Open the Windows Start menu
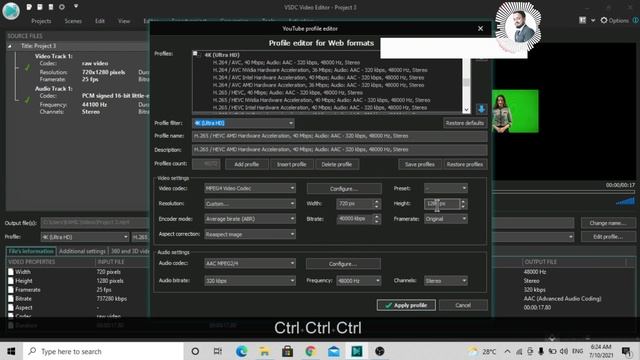640x360 pixels. point(11,351)
